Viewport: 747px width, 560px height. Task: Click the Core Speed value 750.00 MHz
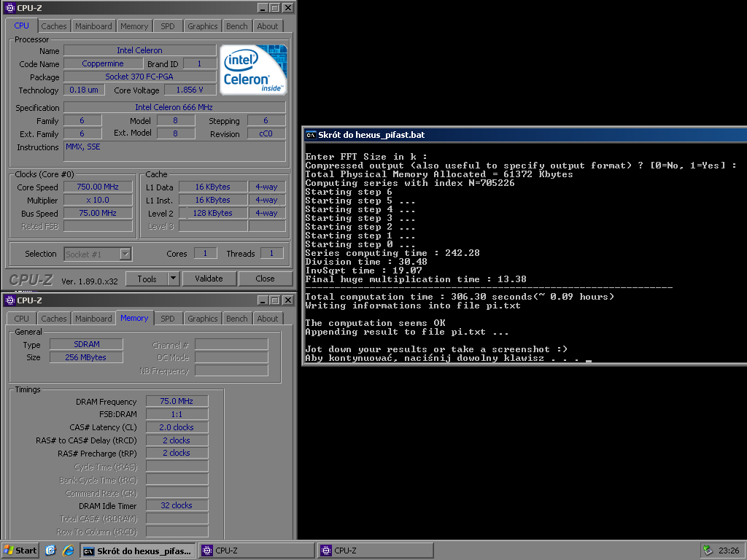(x=98, y=187)
